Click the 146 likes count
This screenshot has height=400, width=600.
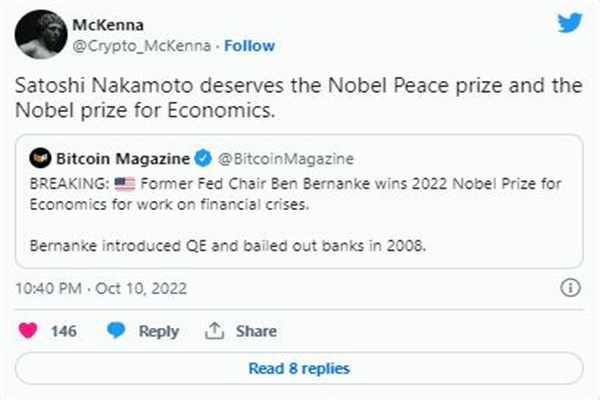click(64, 331)
